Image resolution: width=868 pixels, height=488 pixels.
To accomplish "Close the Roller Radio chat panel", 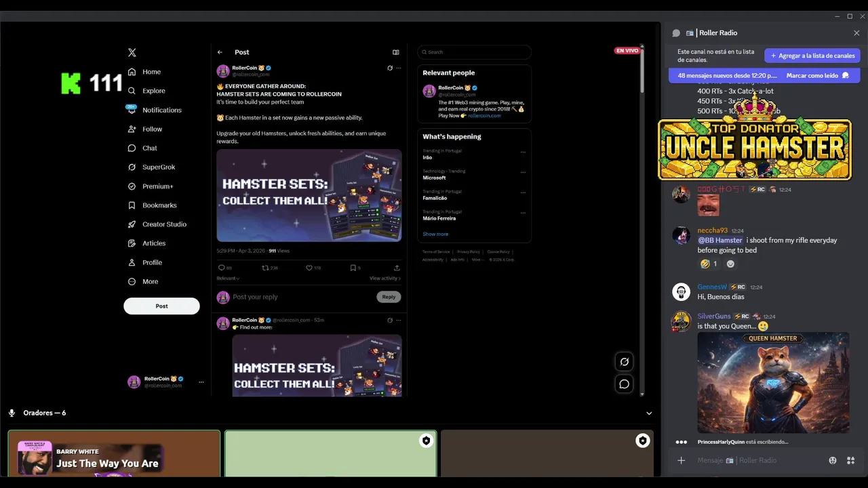I will click(856, 33).
